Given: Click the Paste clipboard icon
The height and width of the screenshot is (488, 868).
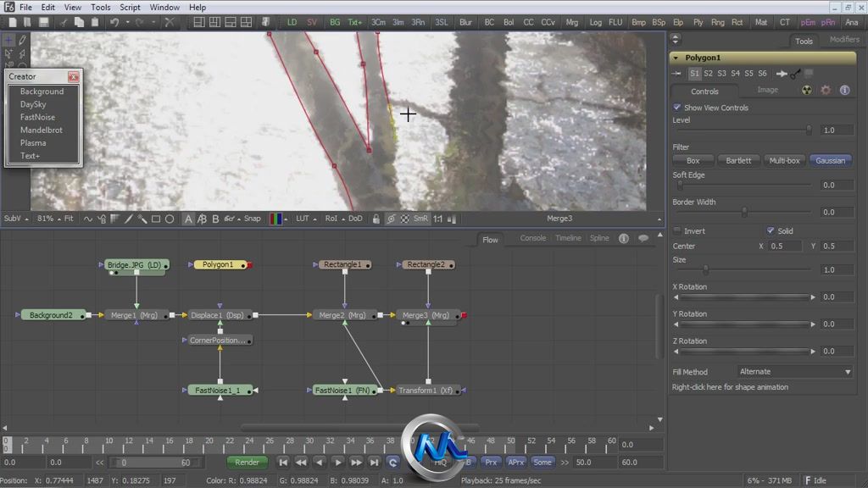Looking at the screenshot, I should (95, 22).
